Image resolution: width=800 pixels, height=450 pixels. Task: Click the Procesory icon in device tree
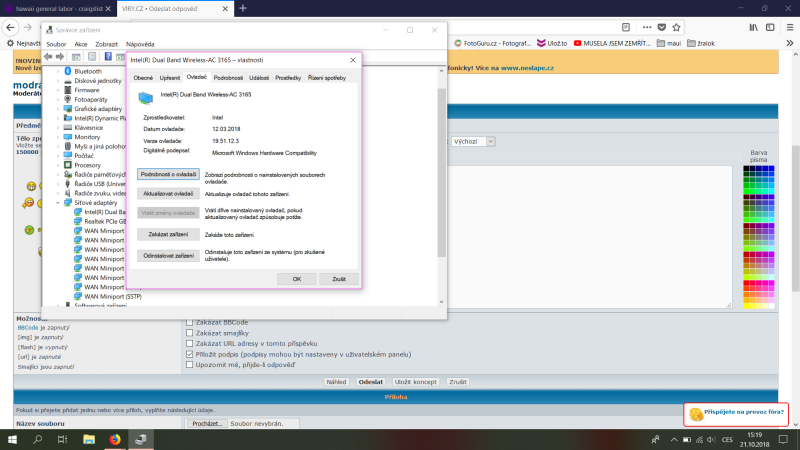pyautogui.click(x=68, y=165)
